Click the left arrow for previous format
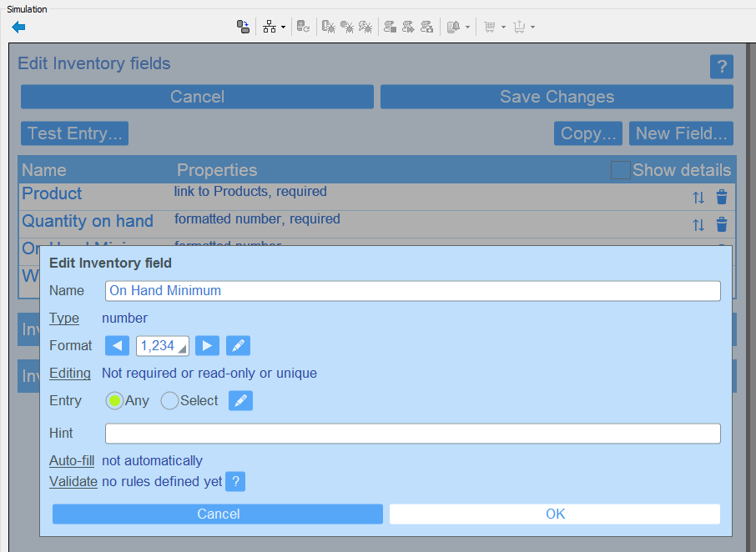 tap(118, 345)
